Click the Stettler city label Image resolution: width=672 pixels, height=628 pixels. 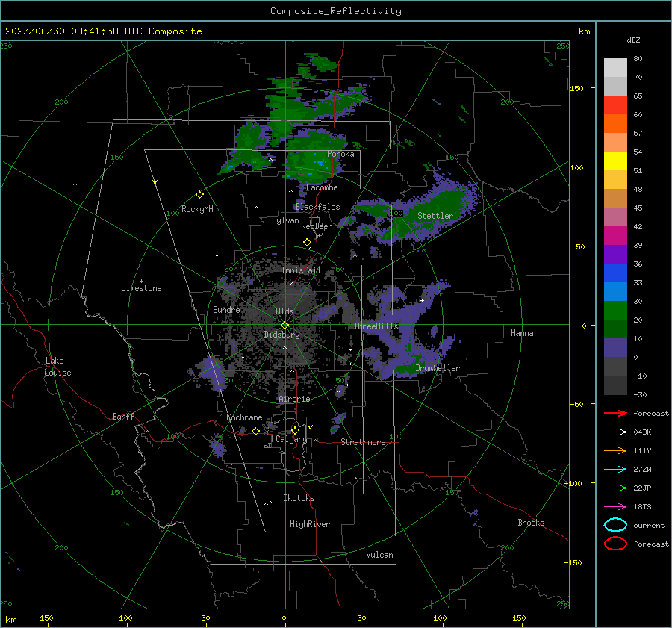[x=435, y=216]
